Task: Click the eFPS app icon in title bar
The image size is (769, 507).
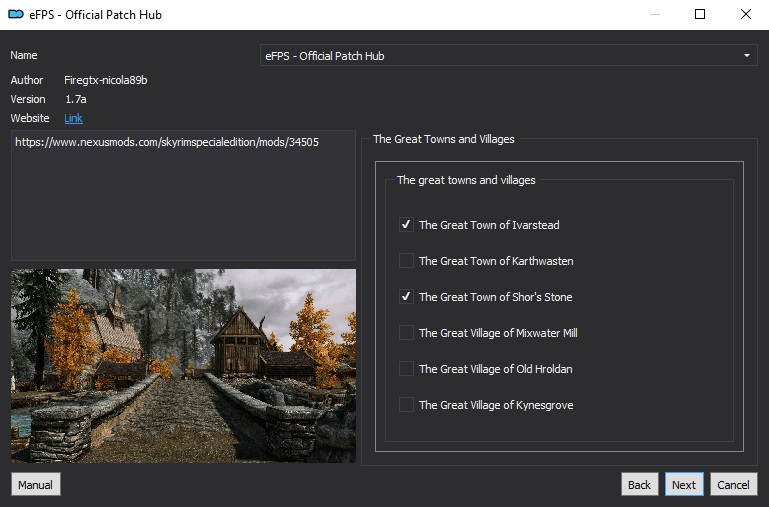Action: coord(16,15)
